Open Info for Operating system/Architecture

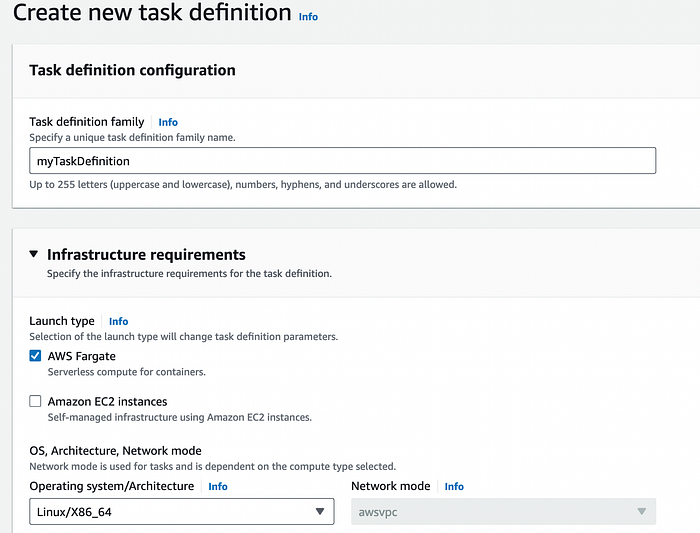tap(217, 486)
